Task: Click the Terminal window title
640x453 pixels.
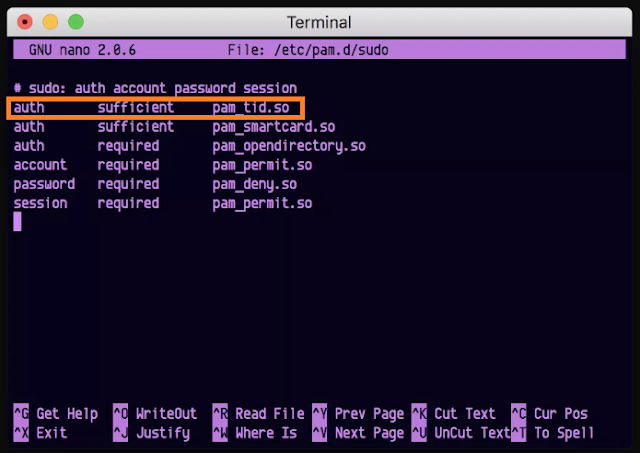Action: pos(319,22)
